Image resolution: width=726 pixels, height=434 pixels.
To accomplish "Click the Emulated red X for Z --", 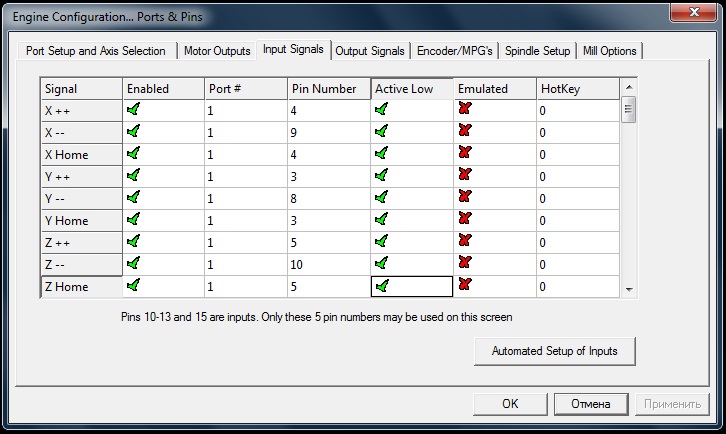I will 464,263.
